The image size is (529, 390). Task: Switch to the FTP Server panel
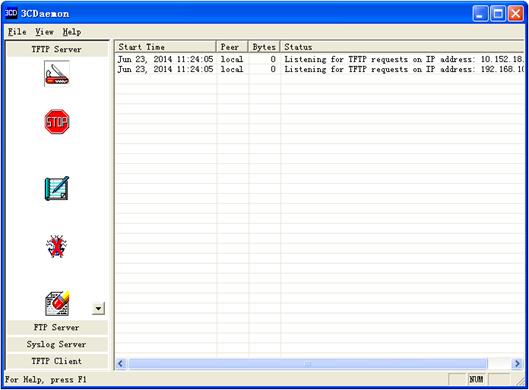(x=57, y=328)
